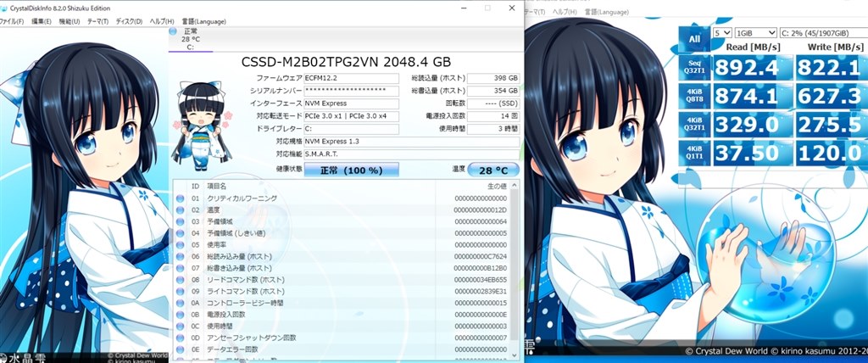
Task: Open ファイル(F) menu in CrystalDiskInfo
Action: (x=11, y=21)
